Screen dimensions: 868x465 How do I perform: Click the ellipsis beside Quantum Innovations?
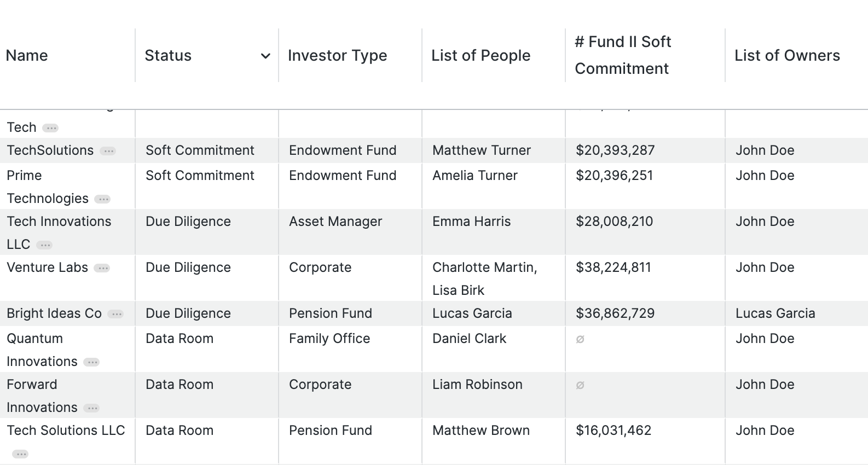(x=91, y=362)
